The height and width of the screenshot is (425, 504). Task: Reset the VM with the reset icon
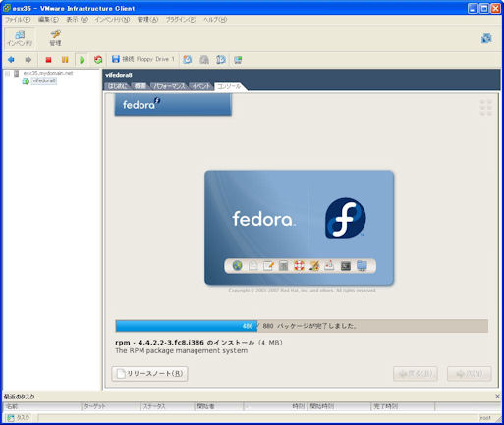[98, 60]
